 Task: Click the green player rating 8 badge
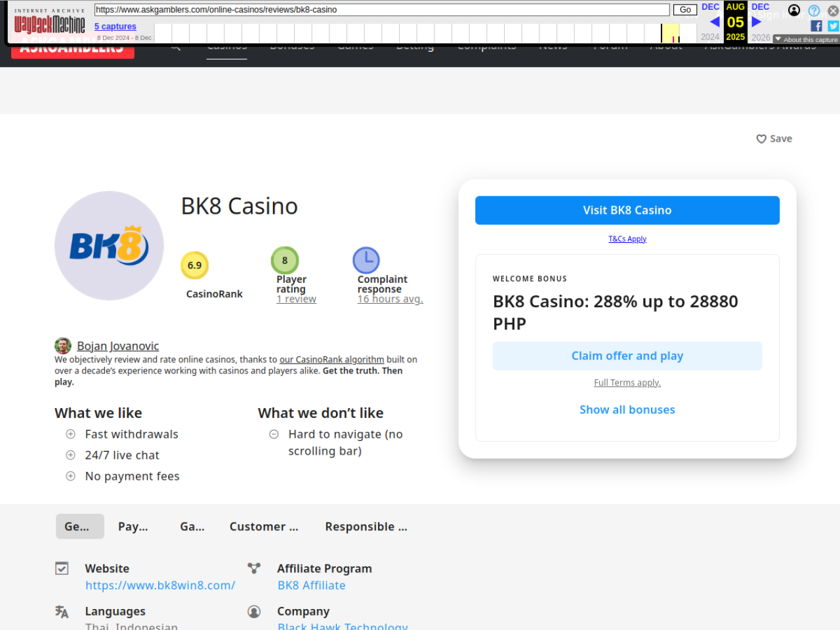coord(285,260)
